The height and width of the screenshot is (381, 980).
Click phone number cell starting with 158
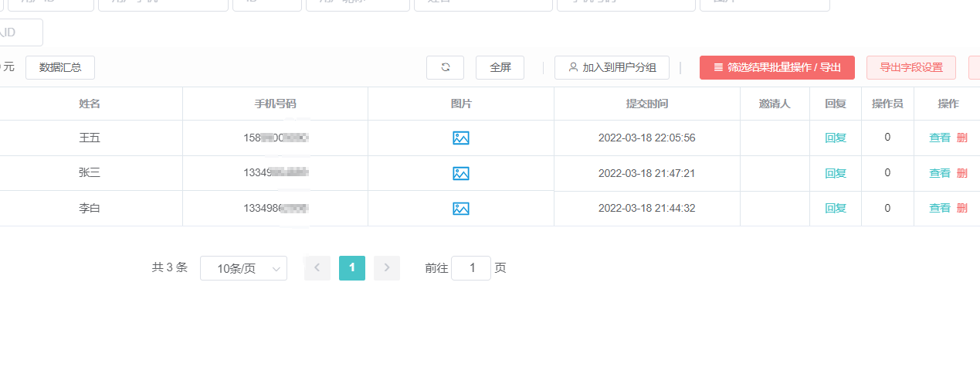click(276, 138)
